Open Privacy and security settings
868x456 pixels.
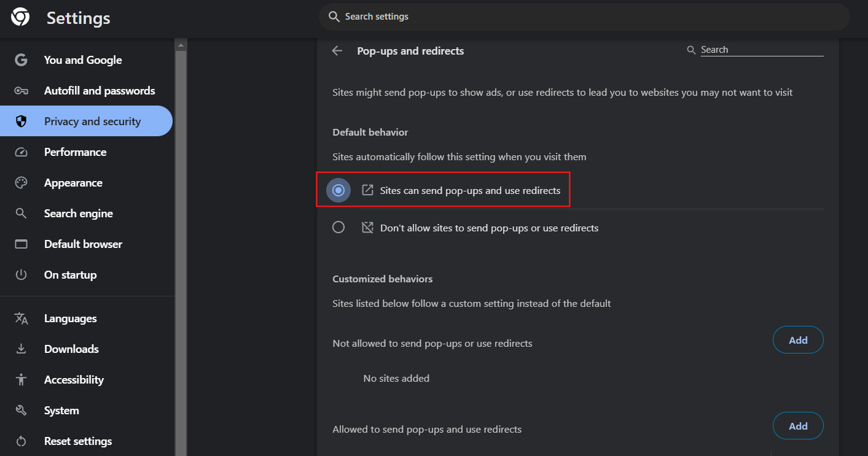point(92,122)
